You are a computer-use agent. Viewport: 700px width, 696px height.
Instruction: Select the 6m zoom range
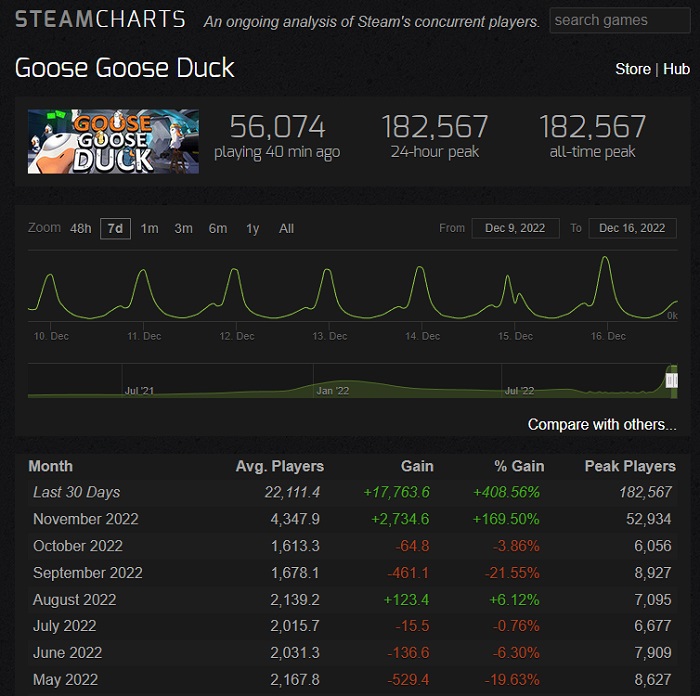(x=218, y=229)
